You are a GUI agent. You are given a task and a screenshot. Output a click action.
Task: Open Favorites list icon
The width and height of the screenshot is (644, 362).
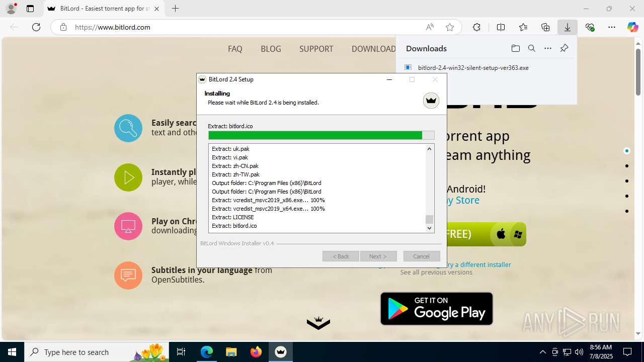click(523, 27)
